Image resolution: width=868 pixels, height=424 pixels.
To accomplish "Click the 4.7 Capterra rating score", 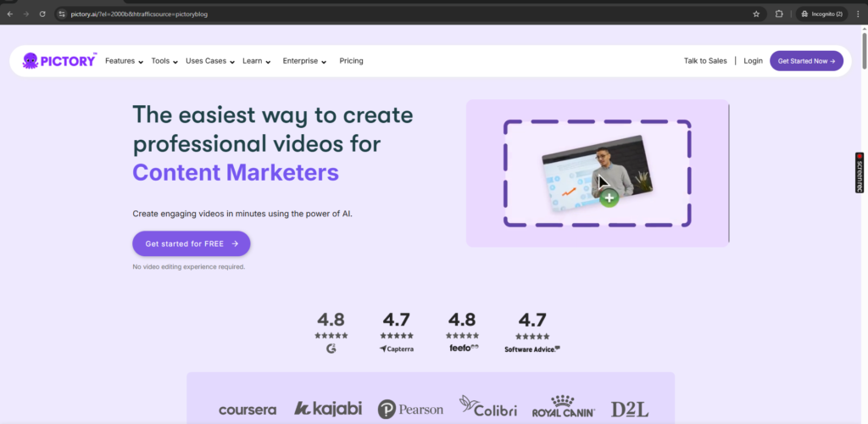I will pyautogui.click(x=397, y=320).
